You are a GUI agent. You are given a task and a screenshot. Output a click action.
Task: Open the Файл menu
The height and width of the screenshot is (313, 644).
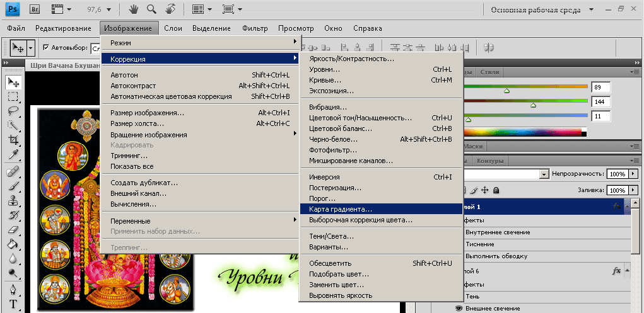pyautogui.click(x=16, y=28)
